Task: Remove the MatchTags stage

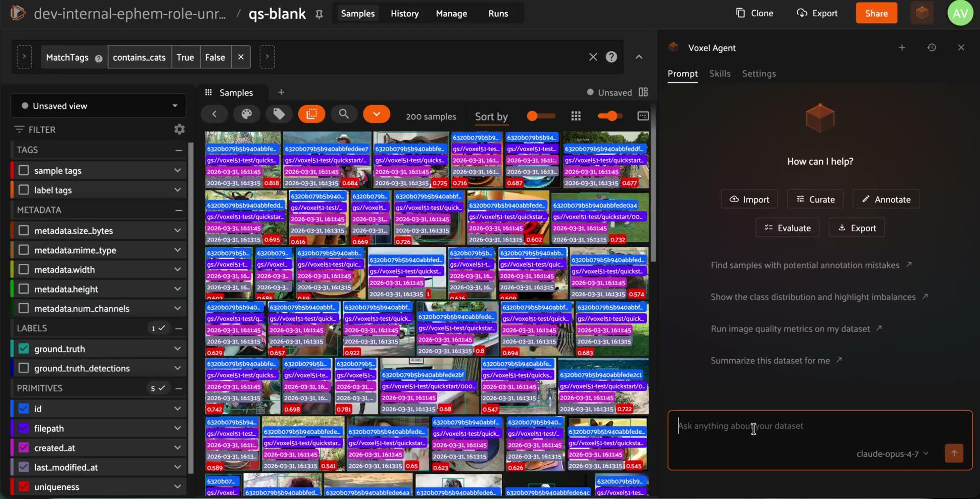Action: pos(241,57)
